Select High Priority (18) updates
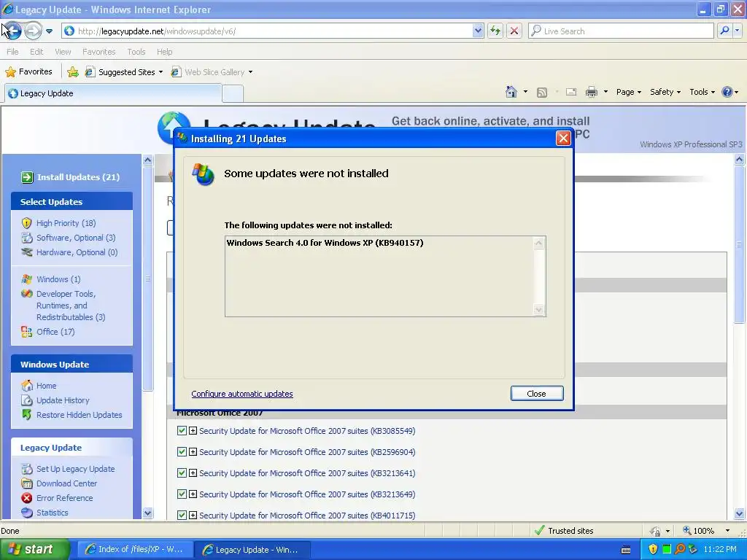 [x=66, y=223]
